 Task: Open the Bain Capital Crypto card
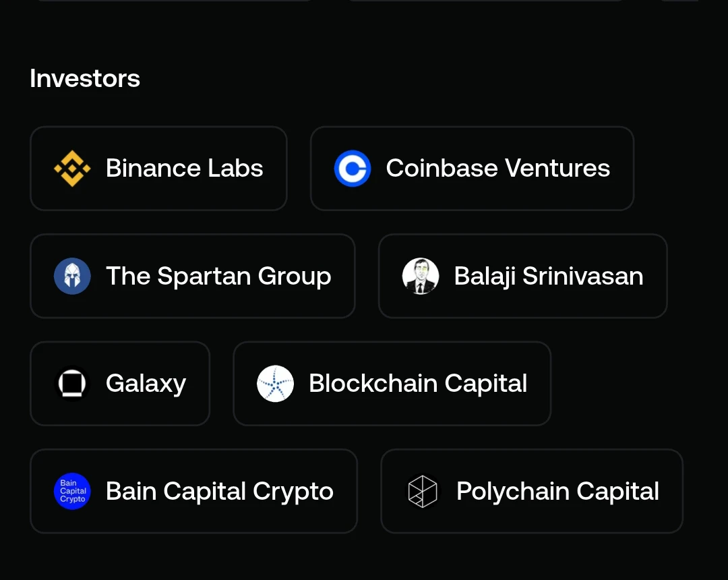click(193, 491)
